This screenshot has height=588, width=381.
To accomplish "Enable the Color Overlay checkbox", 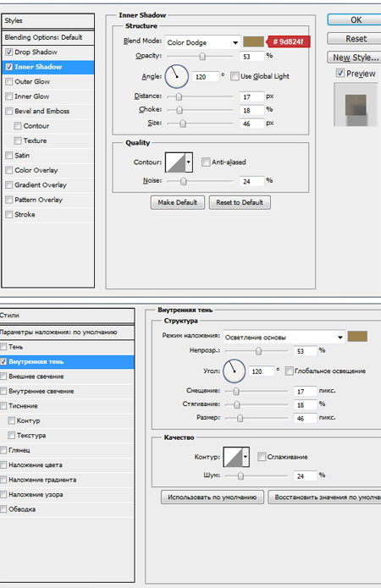I will (9, 170).
